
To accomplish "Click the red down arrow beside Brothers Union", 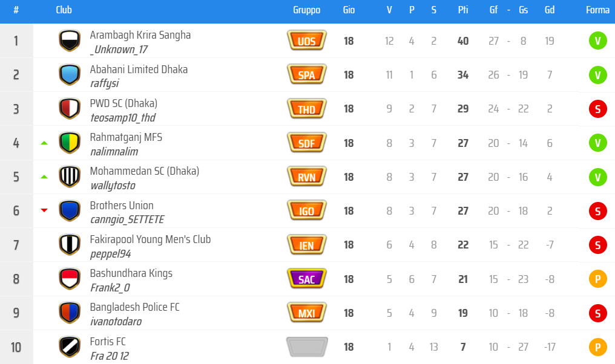I will click(44, 210).
